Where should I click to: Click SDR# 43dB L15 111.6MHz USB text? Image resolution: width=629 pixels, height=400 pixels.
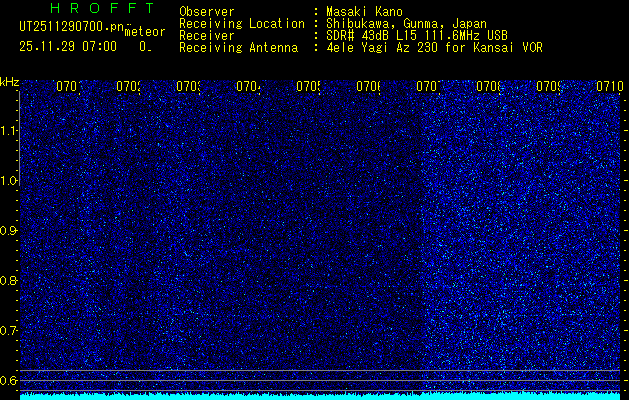[x=417, y=36]
